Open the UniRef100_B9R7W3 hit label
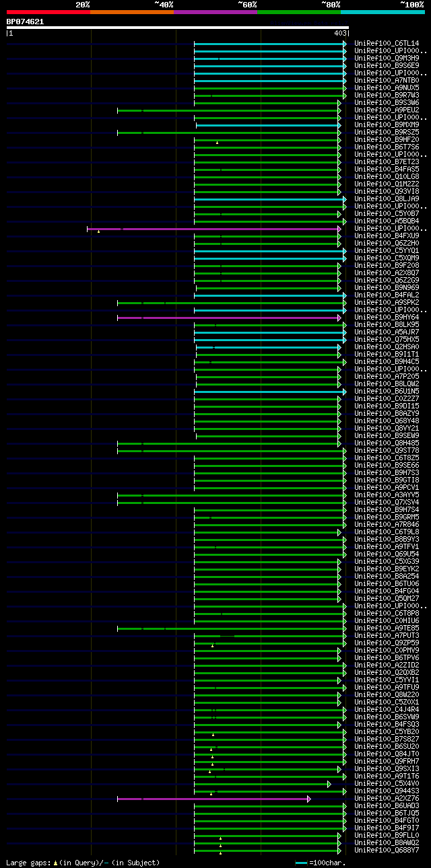The height and width of the screenshot is (868, 431). [x=387, y=96]
